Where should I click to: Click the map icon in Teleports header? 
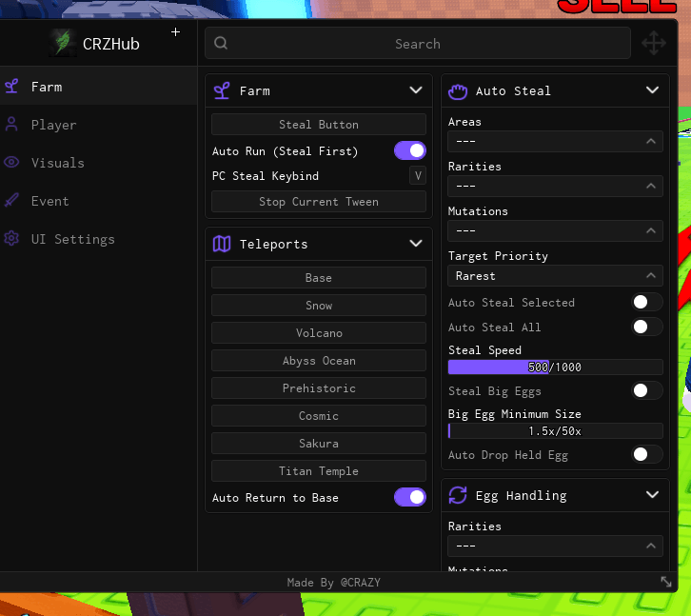pos(222,244)
